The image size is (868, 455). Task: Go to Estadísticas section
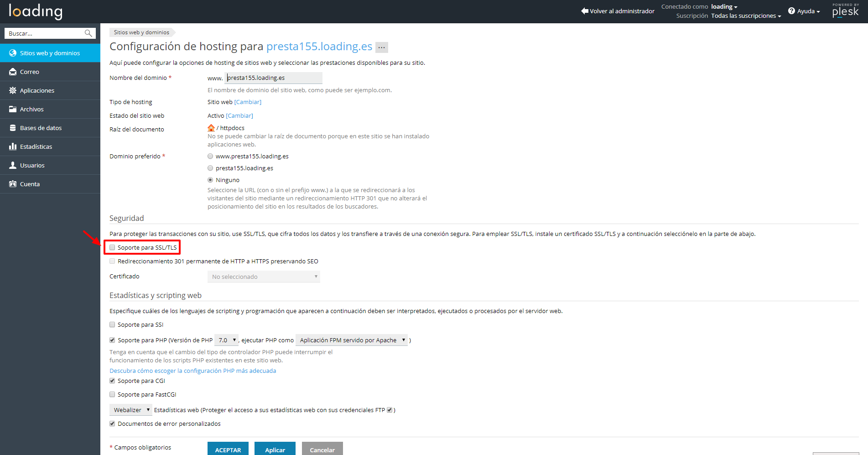coord(50,146)
